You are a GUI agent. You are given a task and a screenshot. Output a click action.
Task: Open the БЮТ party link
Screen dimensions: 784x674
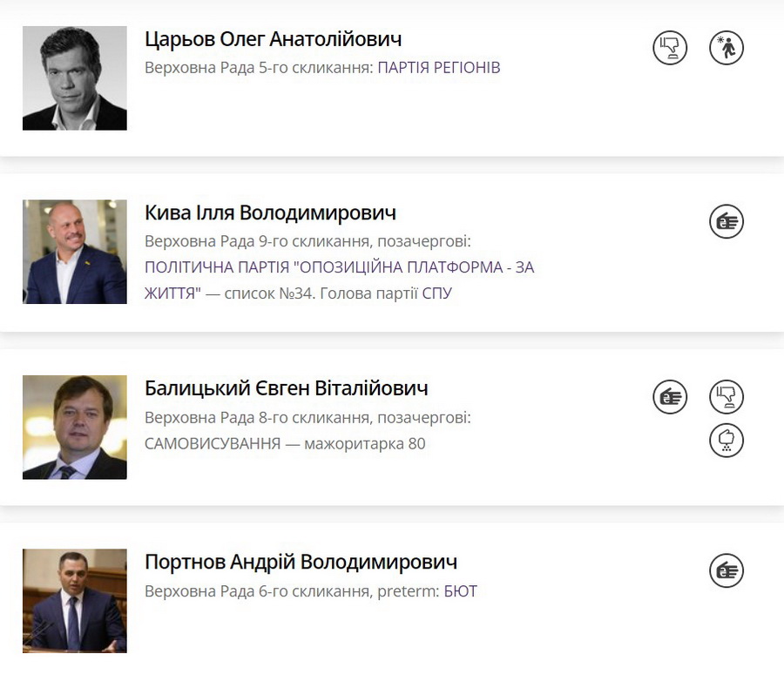[x=461, y=592]
